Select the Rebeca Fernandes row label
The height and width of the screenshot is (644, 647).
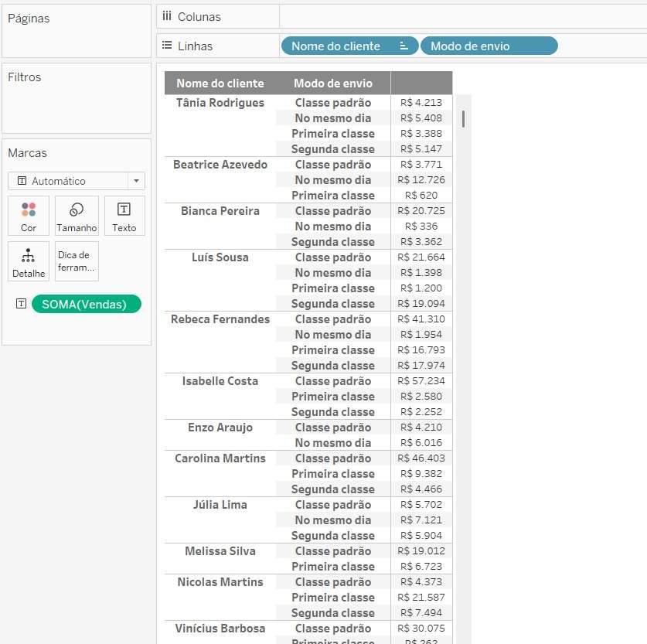pos(220,319)
